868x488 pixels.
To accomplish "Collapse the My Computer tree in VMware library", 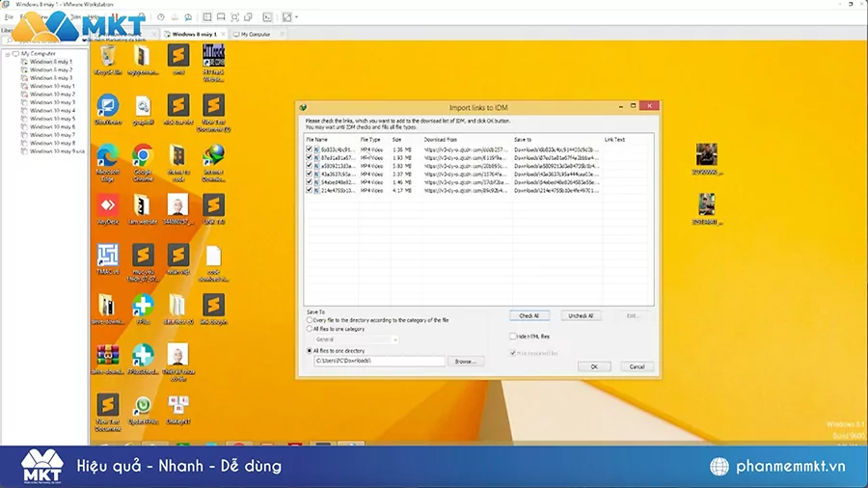I will tap(8, 54).
